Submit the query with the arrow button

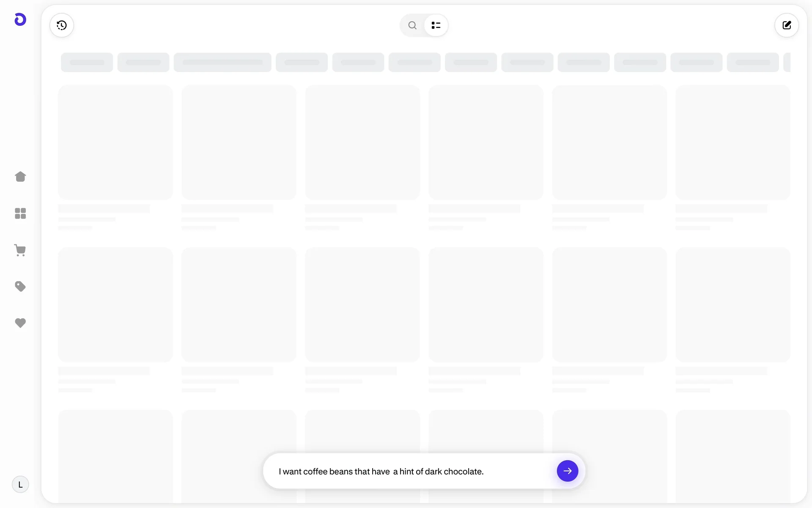(x=567, y=471)
